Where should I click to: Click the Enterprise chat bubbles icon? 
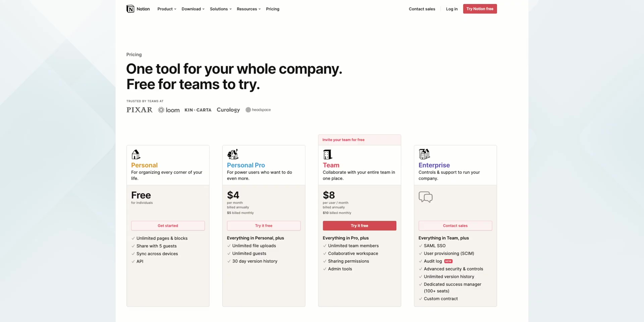426,197
